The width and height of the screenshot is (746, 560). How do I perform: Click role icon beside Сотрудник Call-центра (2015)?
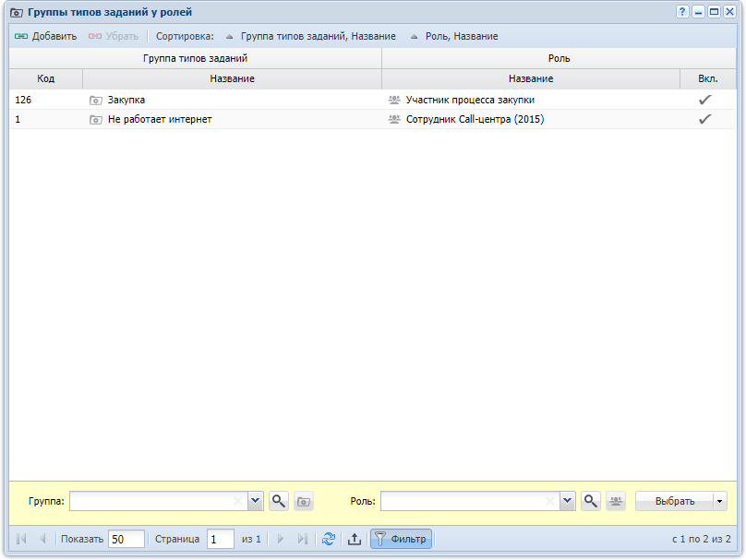click(x=394, y=119)
